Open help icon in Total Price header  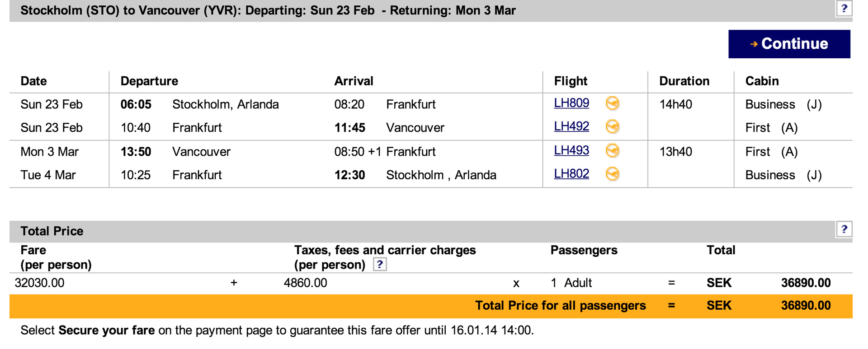(x=844, y=229)
